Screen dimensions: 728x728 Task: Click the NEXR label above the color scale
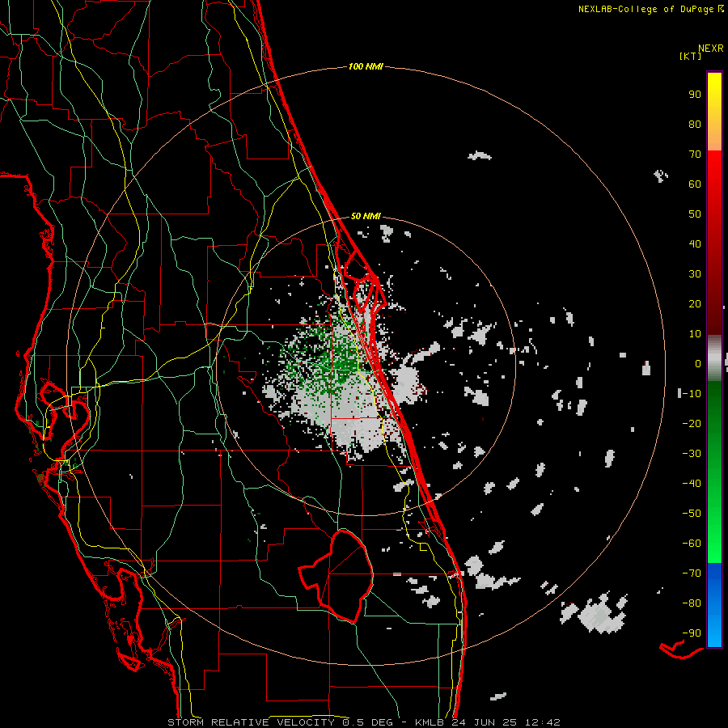[x=711, y=49]
